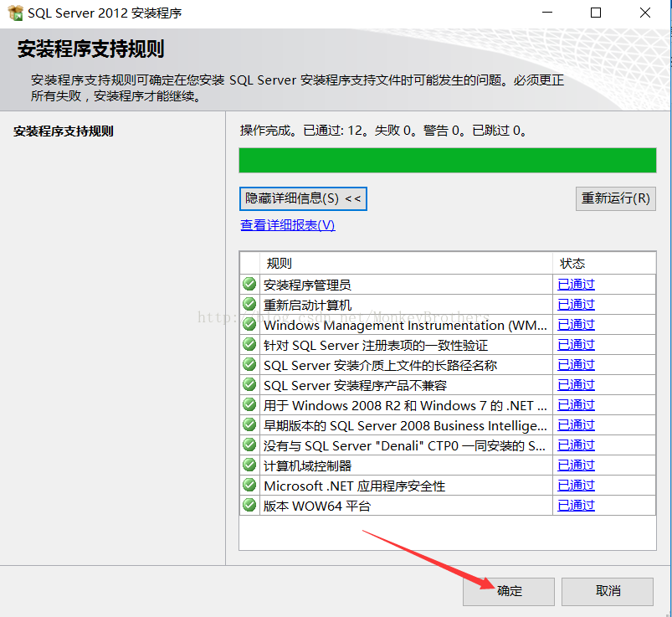
Task: Open 已通过 link for Microsoft .NET 应用程序安全性
Action: (576, 486)
